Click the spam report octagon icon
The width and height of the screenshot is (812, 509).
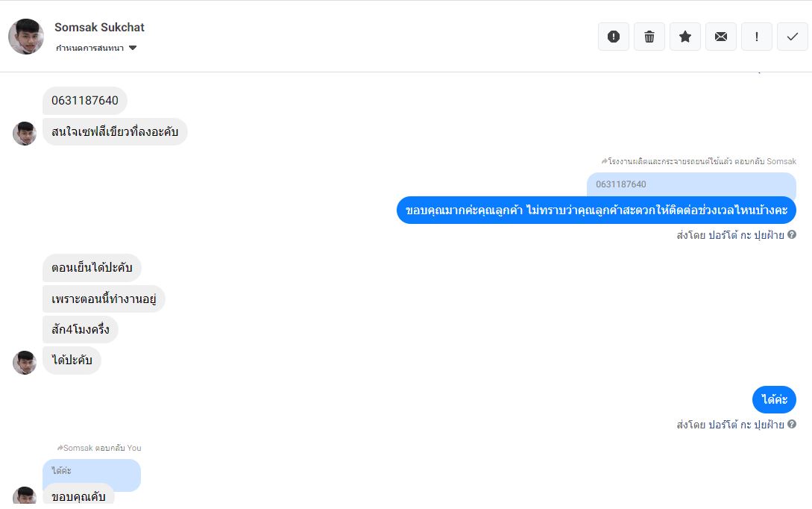click(x=614, y=37)
